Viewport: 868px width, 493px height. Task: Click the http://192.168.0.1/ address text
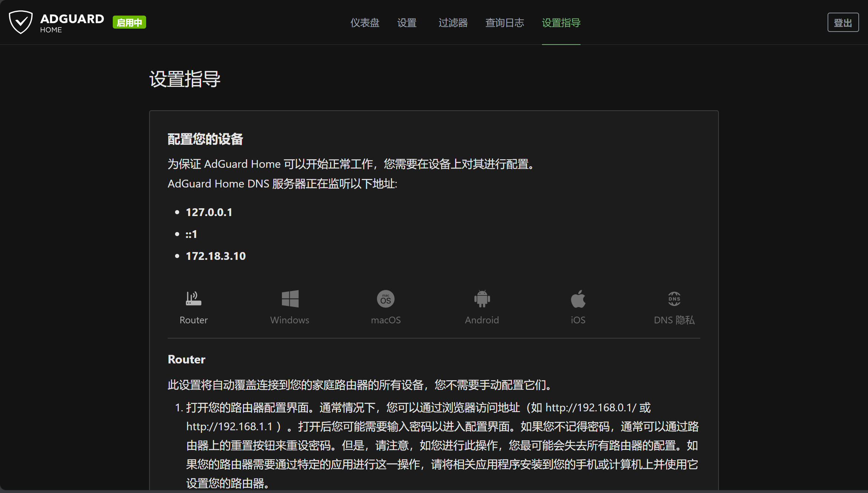click(591, 408)
